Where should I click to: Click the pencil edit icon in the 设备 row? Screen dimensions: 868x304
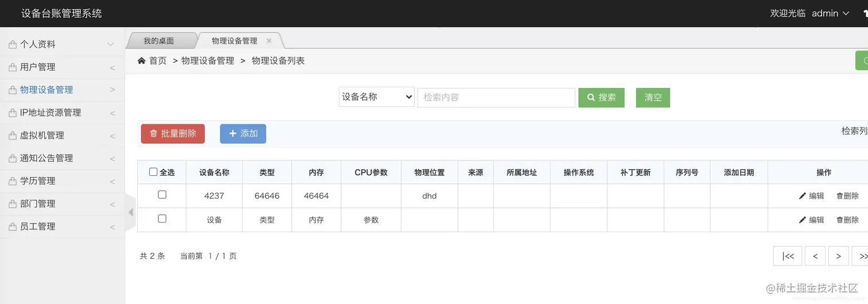tap(803, 220)
